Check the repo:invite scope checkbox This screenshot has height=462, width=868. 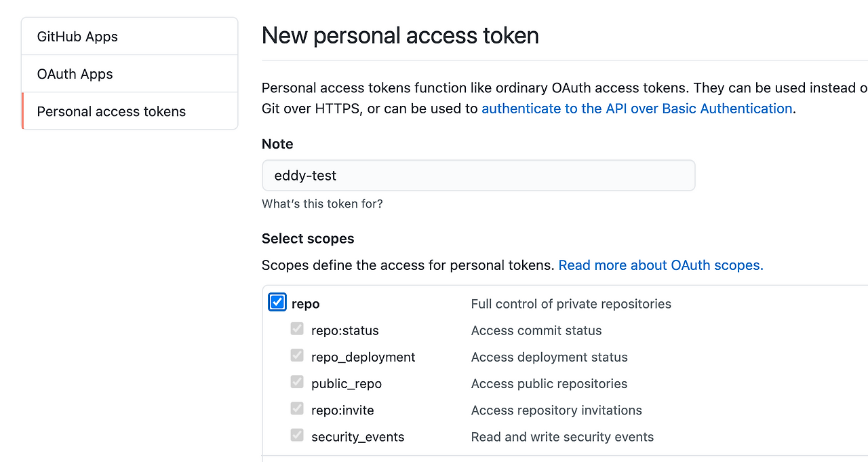tap(296, 408)
